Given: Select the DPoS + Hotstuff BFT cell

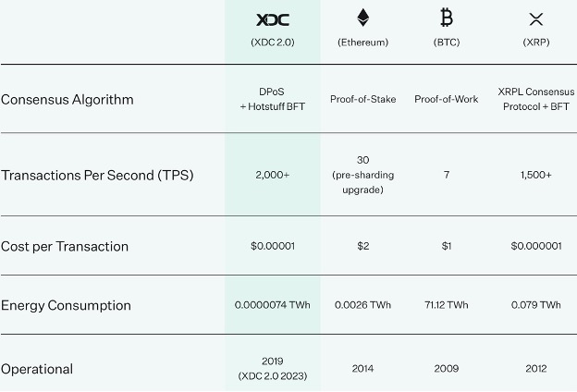Looking at the screenshot, I should pyautogui.click(x=272, y=99).
